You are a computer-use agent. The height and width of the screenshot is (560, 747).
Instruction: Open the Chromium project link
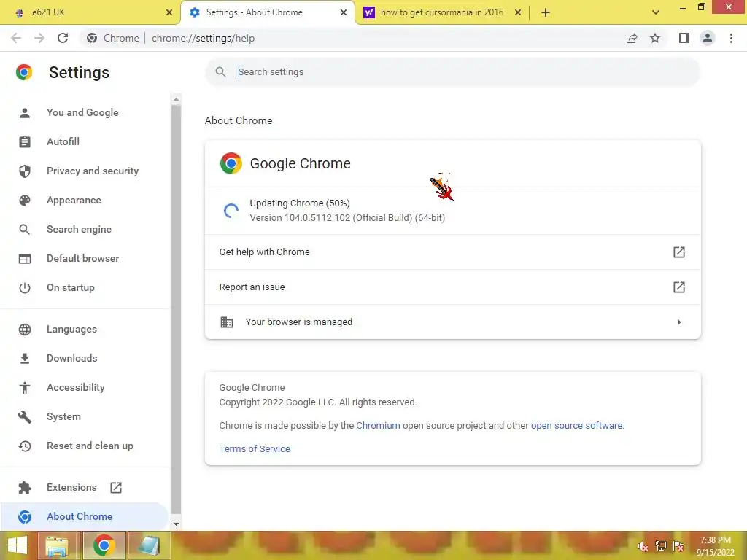tap(378, 425)
